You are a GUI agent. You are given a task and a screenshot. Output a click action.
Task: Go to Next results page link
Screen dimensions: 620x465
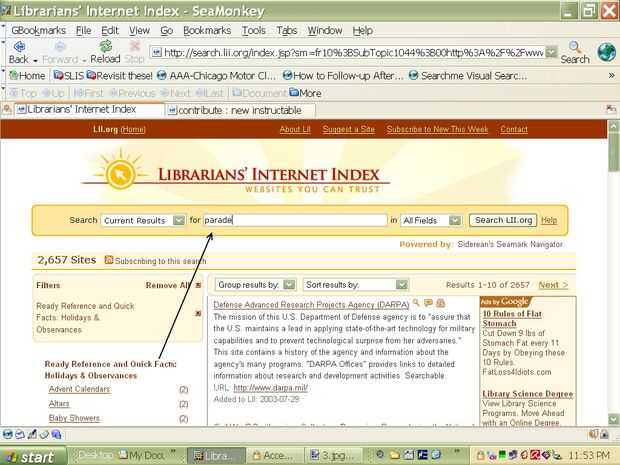553,285
